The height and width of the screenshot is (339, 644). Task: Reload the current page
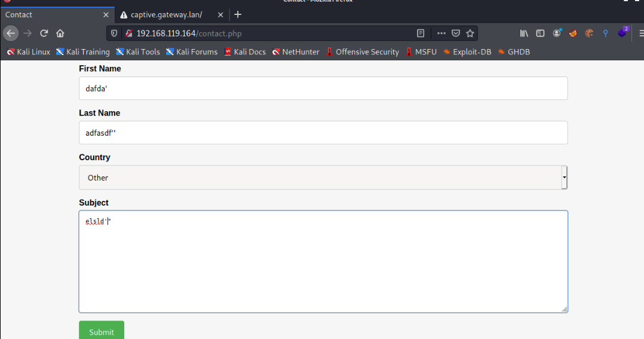pyautogui.click(x=44, y=33)
